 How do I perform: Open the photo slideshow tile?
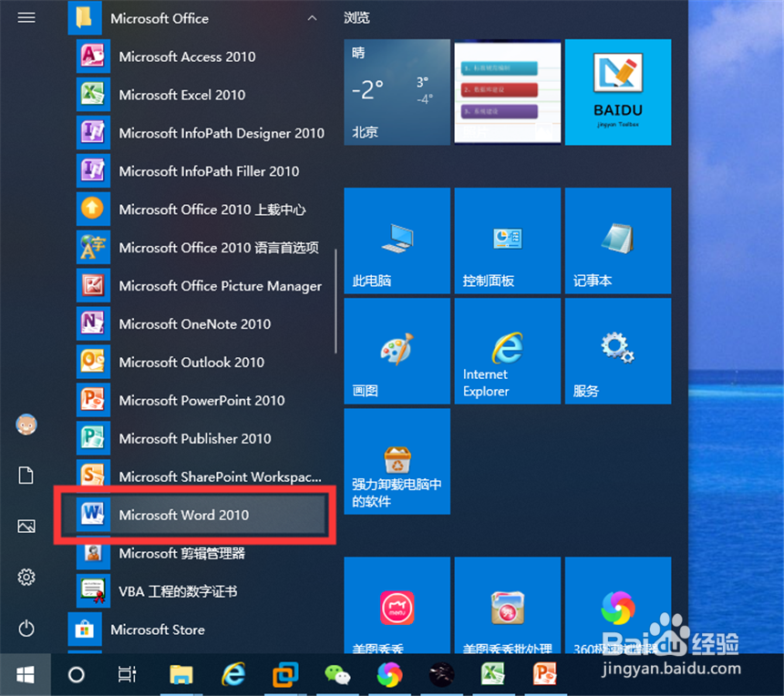click(x=508, y=92)
